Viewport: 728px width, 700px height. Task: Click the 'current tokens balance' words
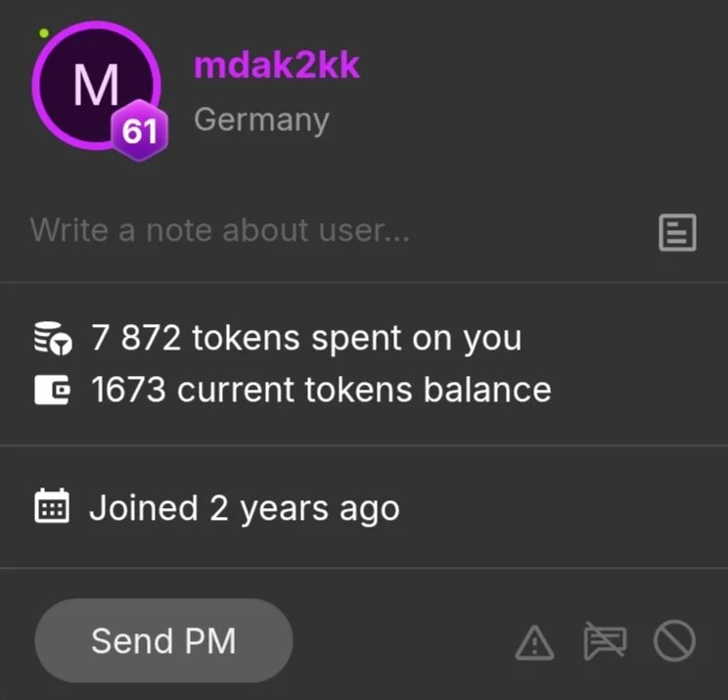coord(364,390)
